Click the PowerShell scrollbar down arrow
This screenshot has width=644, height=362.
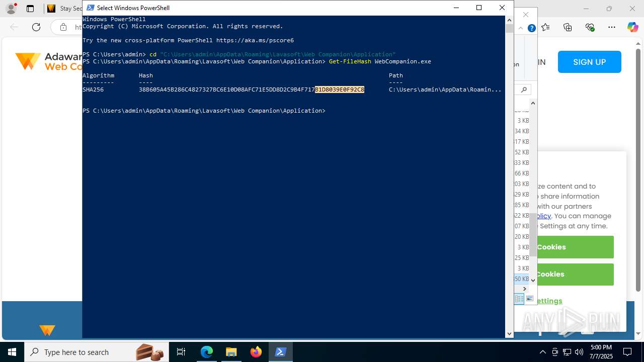pos(509,333)
